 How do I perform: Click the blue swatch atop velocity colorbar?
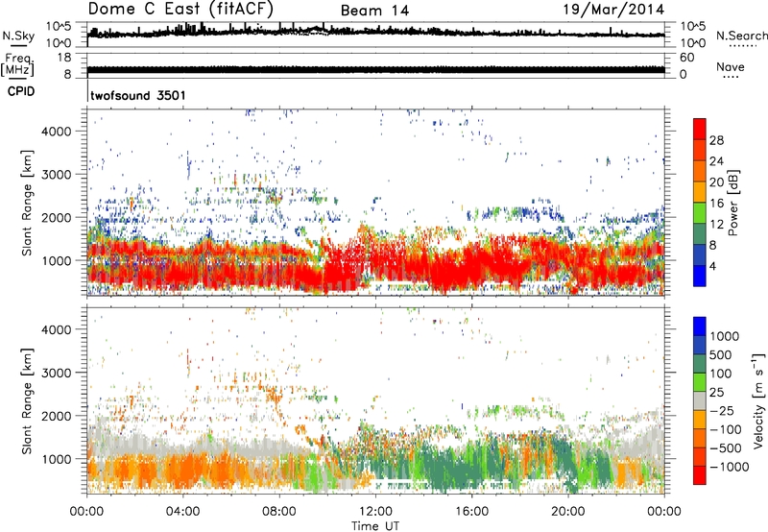[700, 326]
